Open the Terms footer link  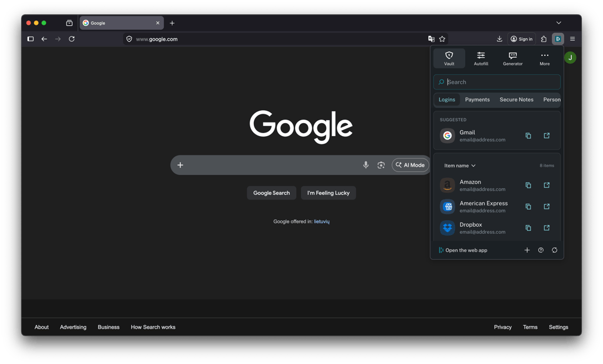pyautogui.click(x=530, y=327)
